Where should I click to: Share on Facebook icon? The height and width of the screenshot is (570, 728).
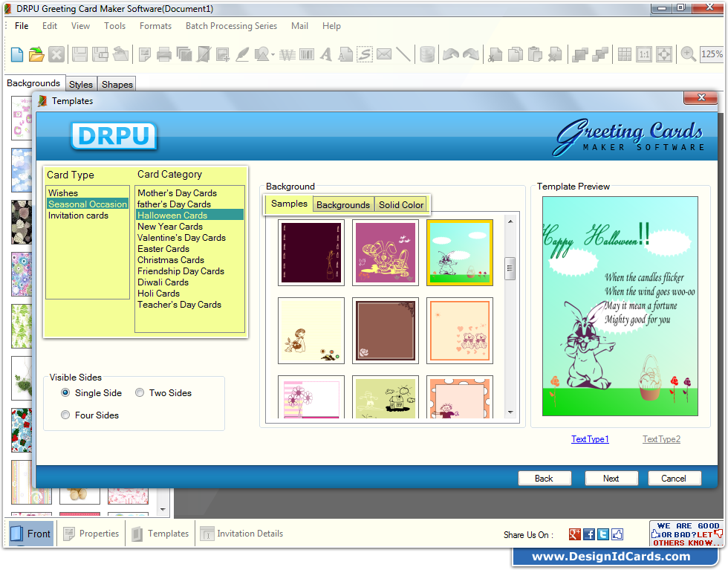pyautogui.click(x=588, y=534)
